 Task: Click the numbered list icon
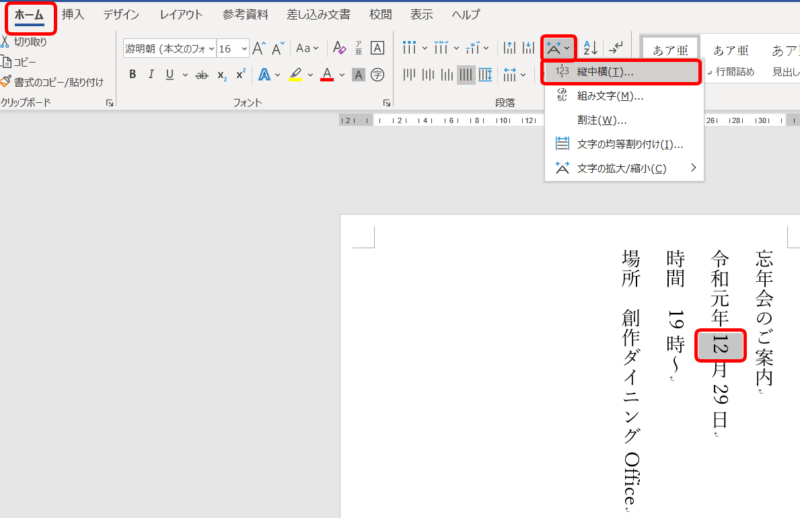[441, 48]
